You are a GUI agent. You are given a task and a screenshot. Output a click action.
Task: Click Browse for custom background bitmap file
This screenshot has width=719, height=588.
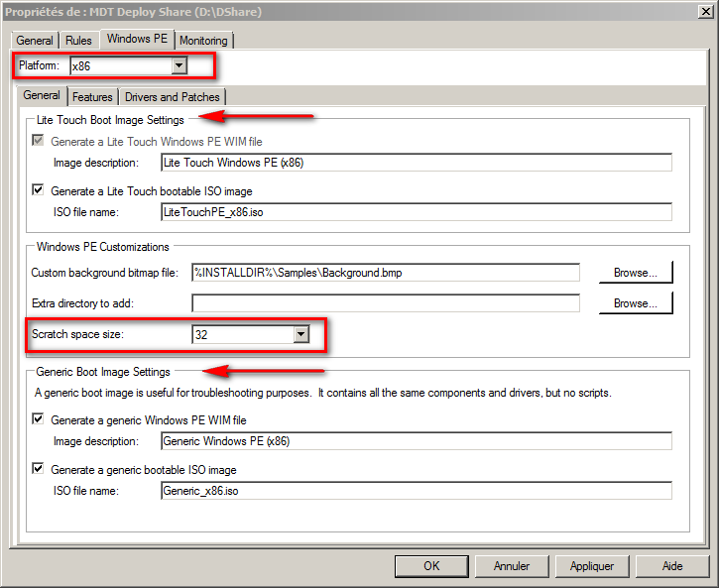pos(636,273)
